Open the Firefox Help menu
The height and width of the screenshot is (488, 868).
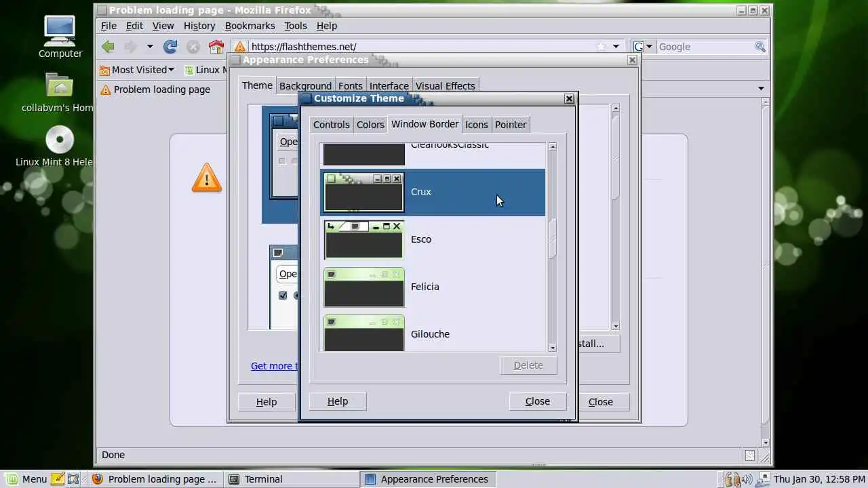coord(326,26)
